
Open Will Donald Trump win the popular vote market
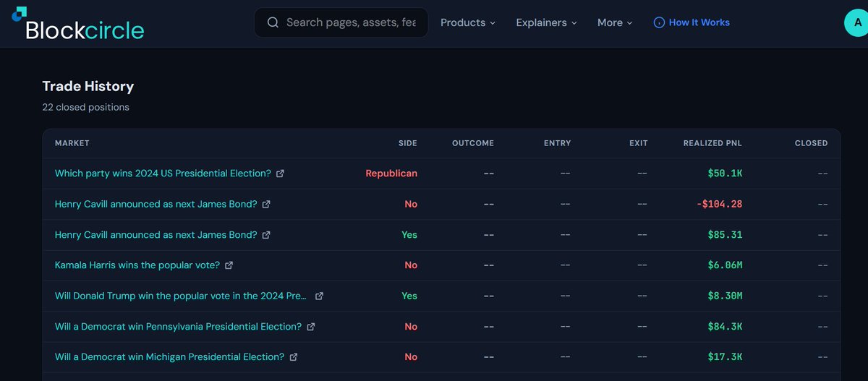click(x=181, y=296)
